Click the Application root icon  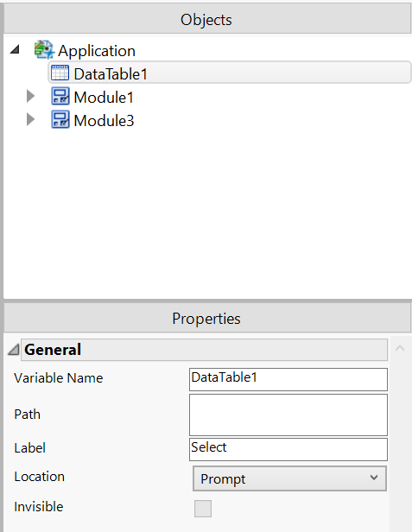(44, 50)
